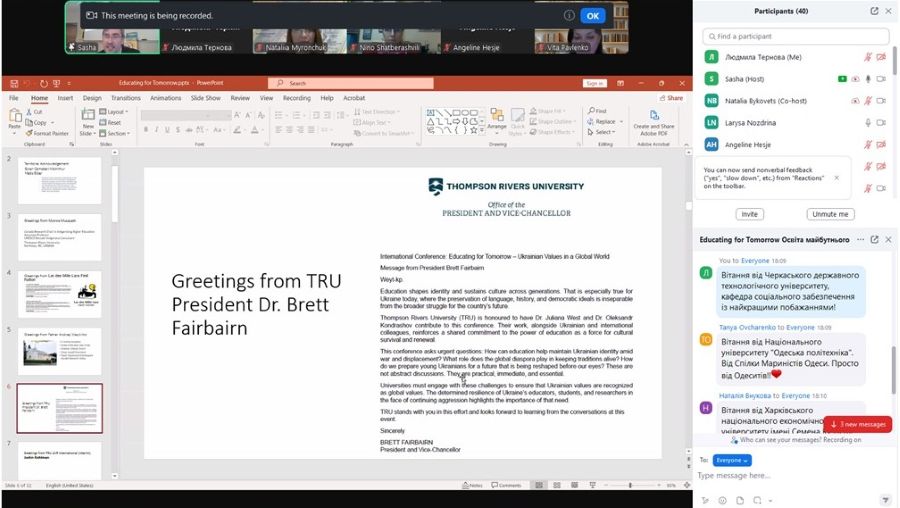This screenshot has height=508, width=900.
Task: Toggle Strikethrough in Font group
Action: (189, 130)
